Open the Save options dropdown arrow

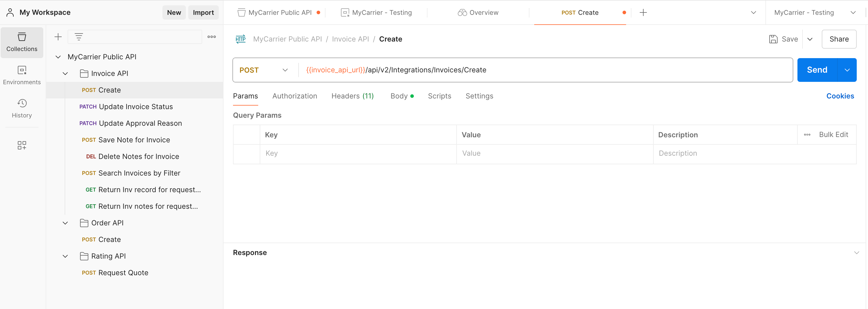[x=810, y=39]
